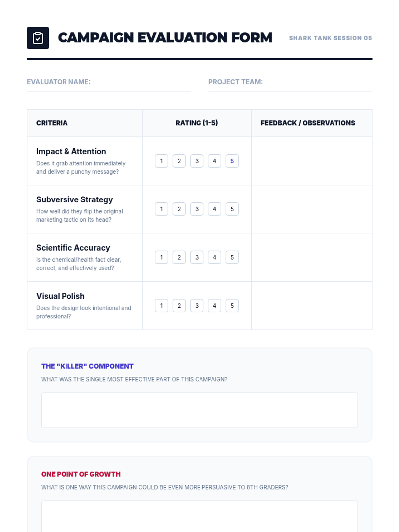This screenshot has height=532, width=399.
Task: Click feedback cell for Subversive Strategy
Action: click(x=312, y=209)
